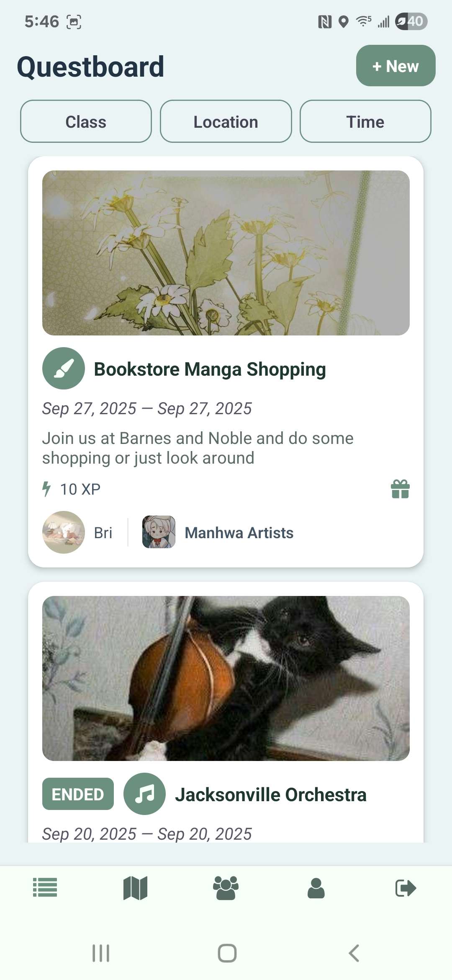Open the quest list tab icon

coord(45,887)
